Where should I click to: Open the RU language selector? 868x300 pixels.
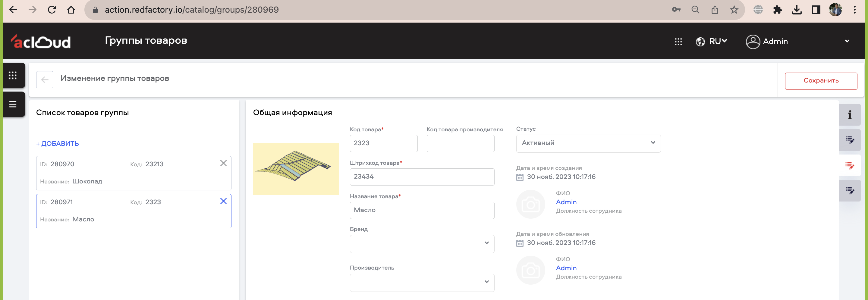tap(711, 41)
